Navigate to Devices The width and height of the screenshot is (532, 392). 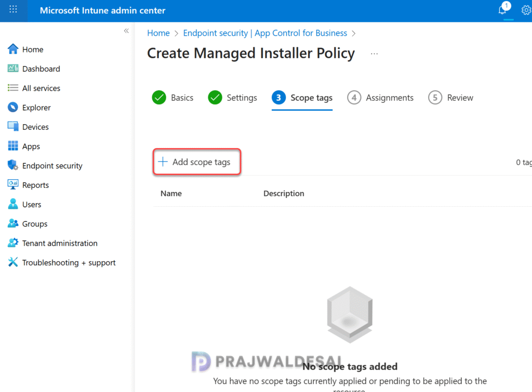click(35, 127)
